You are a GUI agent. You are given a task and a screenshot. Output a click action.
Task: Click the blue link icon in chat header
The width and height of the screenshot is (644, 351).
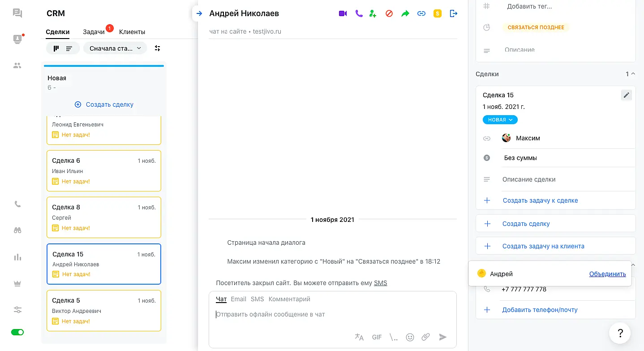click(421, 13)
